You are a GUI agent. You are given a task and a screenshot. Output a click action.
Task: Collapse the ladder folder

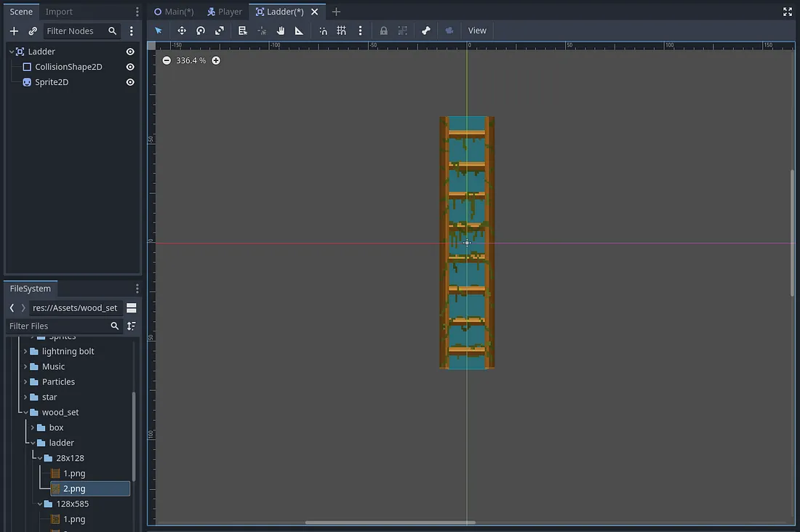(x=33, y=443)
